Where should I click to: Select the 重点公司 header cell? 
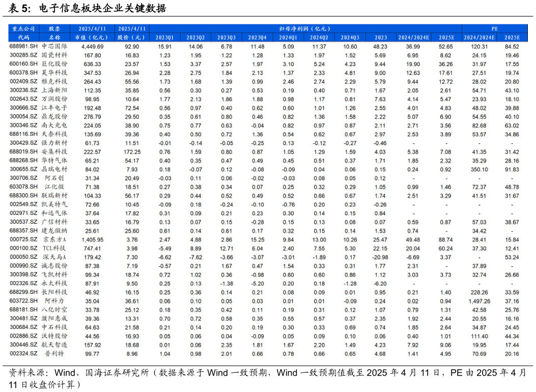point(23,28)
